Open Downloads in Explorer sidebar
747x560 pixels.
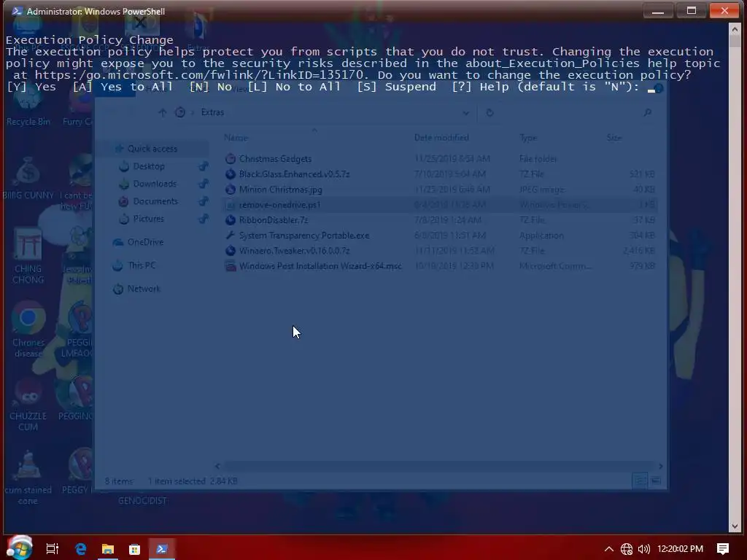pos(155,184)
